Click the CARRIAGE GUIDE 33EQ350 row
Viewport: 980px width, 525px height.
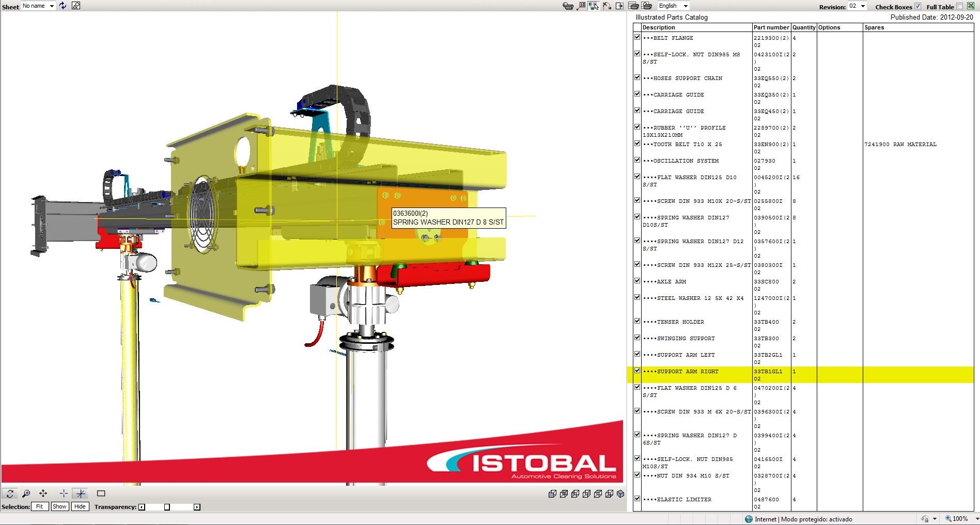[804, 98]
